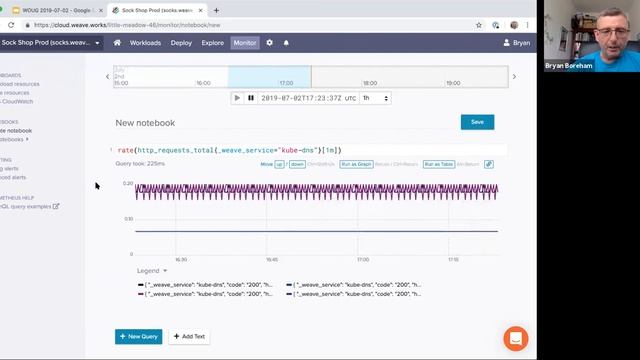Click the first black legend series entry
The image size is (640, 360).
(205, 285)
